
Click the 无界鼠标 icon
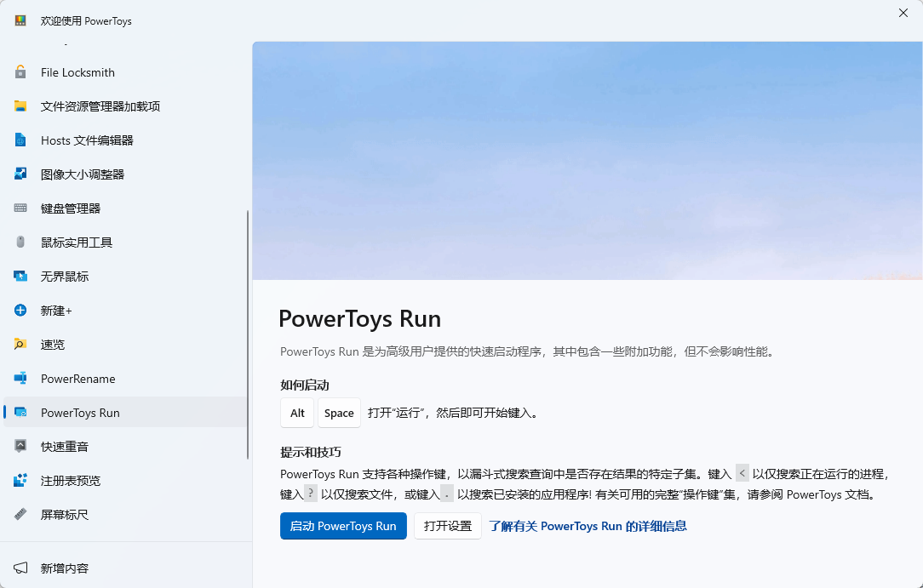[x=20, y=277]
